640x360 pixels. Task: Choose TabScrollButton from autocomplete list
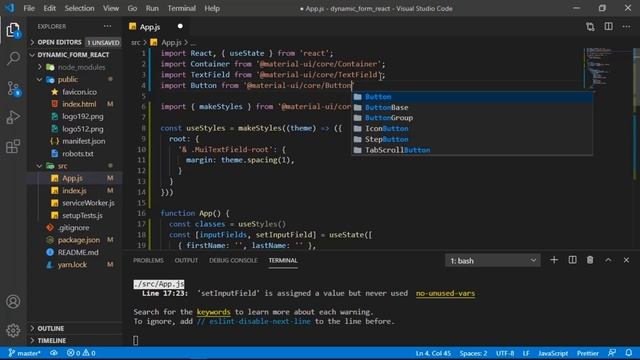tap(473, 150)
